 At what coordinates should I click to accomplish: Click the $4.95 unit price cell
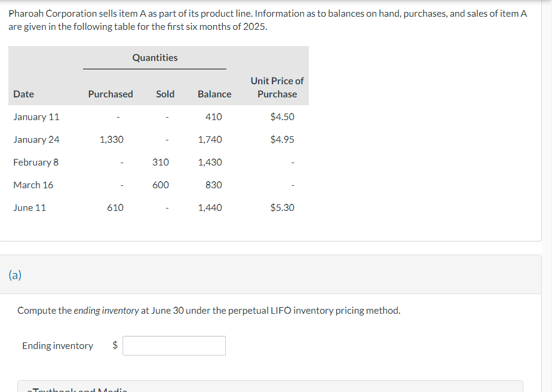tap(282, 139)
